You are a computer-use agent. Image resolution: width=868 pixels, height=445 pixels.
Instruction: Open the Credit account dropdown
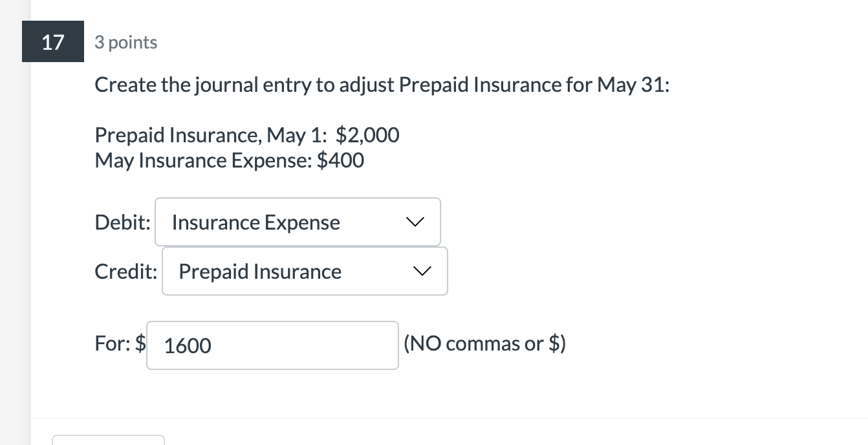tap(305, 271)
